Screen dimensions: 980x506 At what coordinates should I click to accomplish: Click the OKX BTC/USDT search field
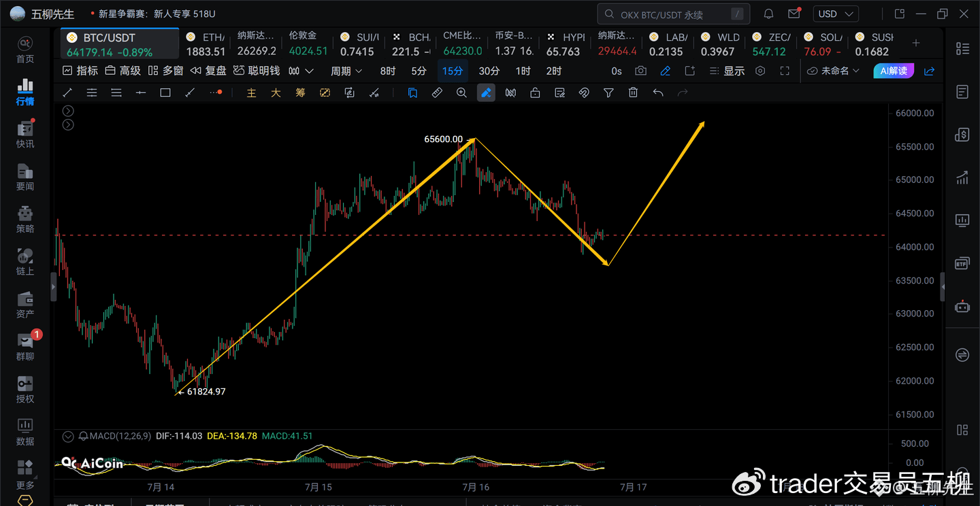pos(674,14)
